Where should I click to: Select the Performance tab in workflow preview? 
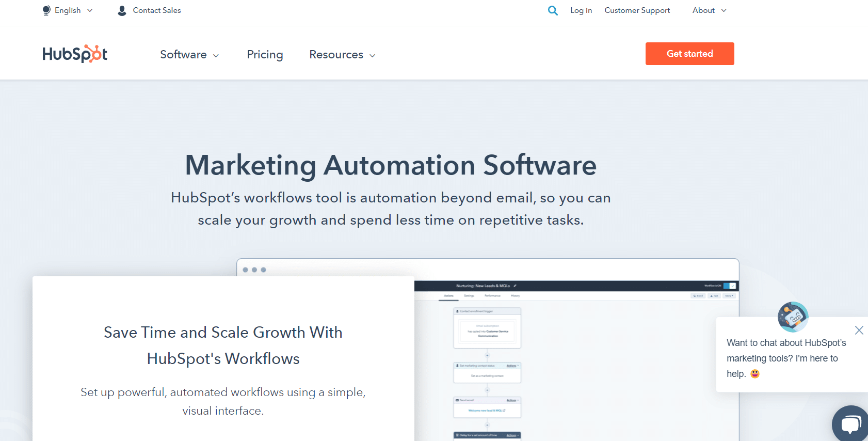tap(492, 296)
